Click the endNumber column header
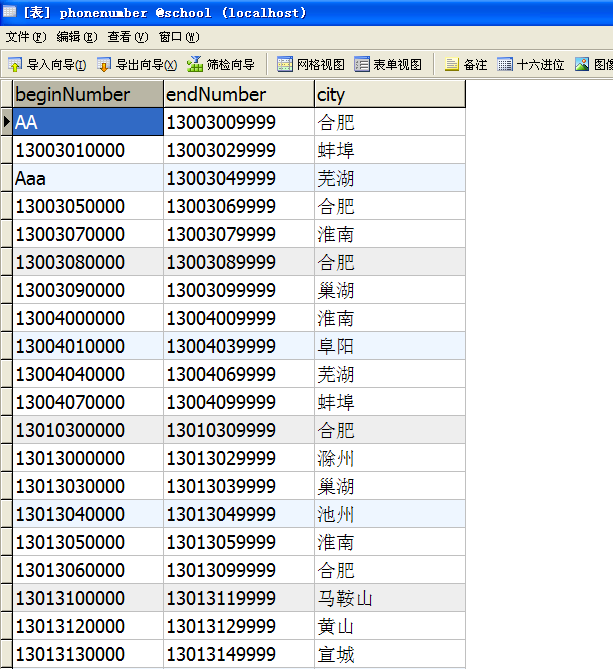Image resolution: width=613 pixels, height=669 pixels. [x=238, y=94]
